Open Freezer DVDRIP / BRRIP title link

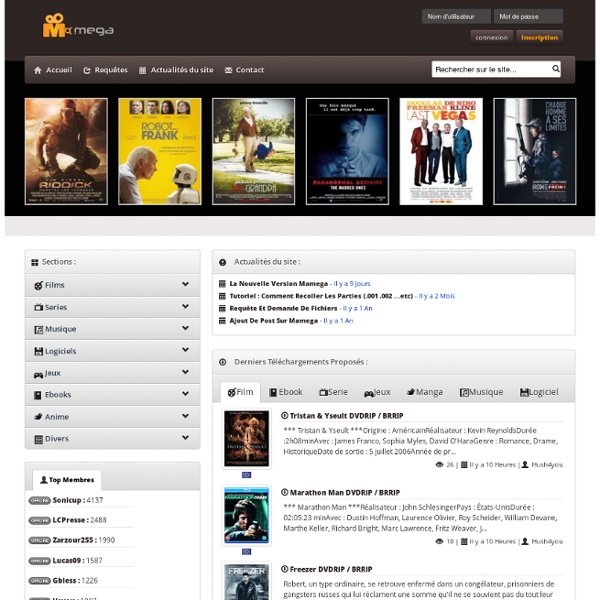tap(331, 569)
